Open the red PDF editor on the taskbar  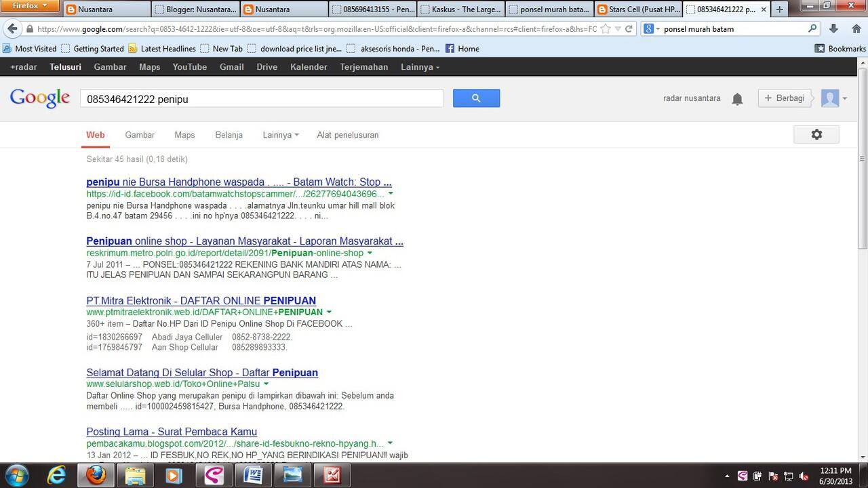coord(332,475)
